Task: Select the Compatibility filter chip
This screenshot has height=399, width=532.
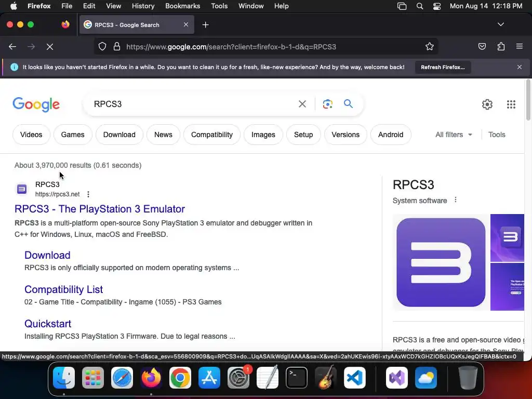Action: 212,135
